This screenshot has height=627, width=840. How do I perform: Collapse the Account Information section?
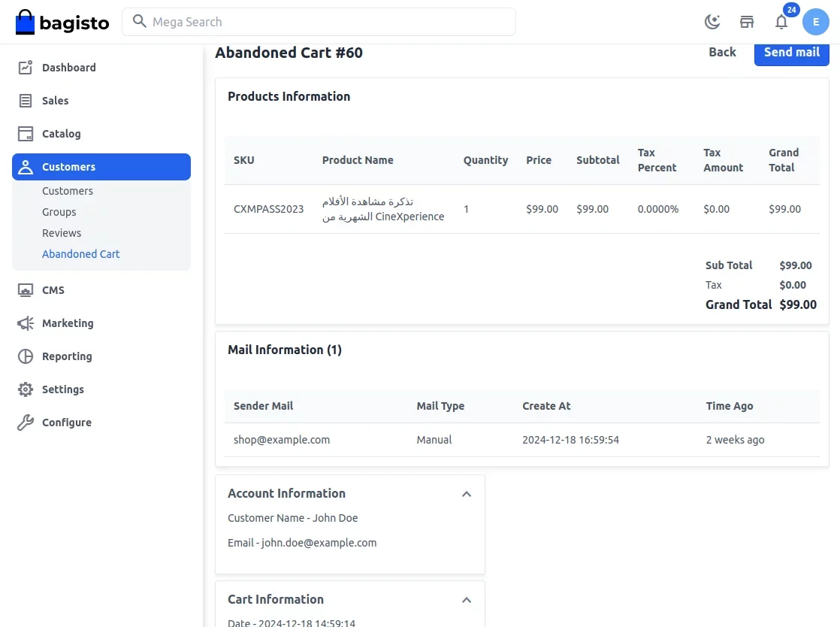click(467, 494)
